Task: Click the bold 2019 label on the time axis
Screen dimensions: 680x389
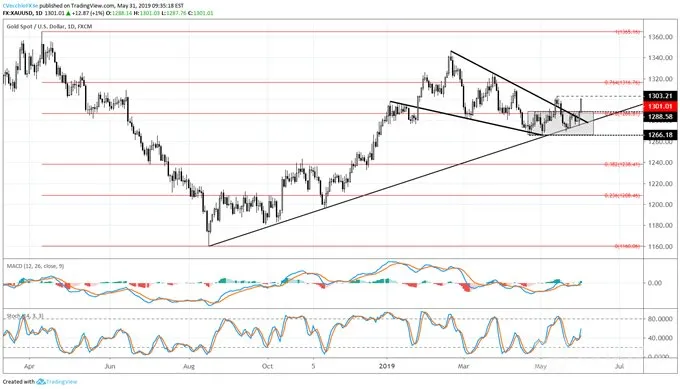Action: [387, 366]
